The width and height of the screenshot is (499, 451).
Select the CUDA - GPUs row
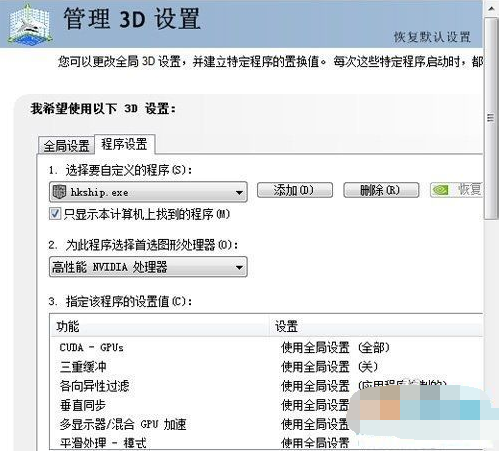(x=266, y=348)
